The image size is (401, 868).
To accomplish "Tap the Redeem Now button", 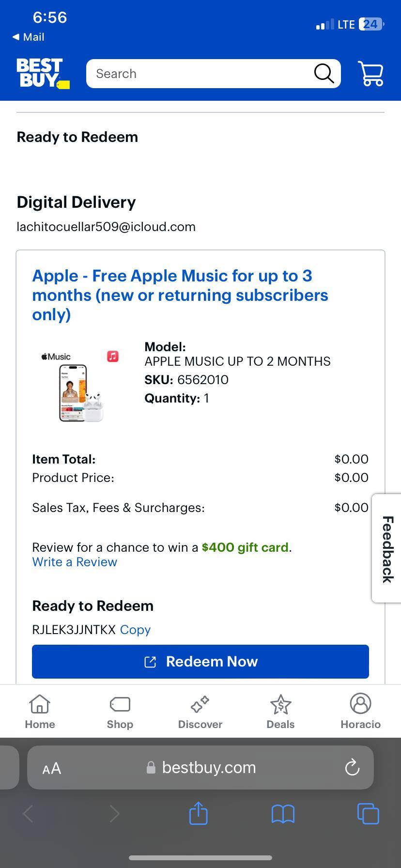I will coord(200,661).
